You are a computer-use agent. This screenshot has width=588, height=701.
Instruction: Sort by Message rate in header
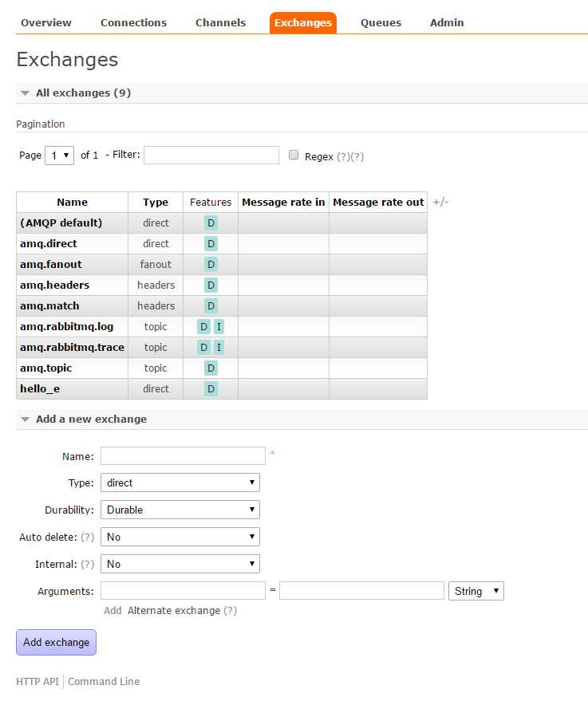(x=283, y=202)
